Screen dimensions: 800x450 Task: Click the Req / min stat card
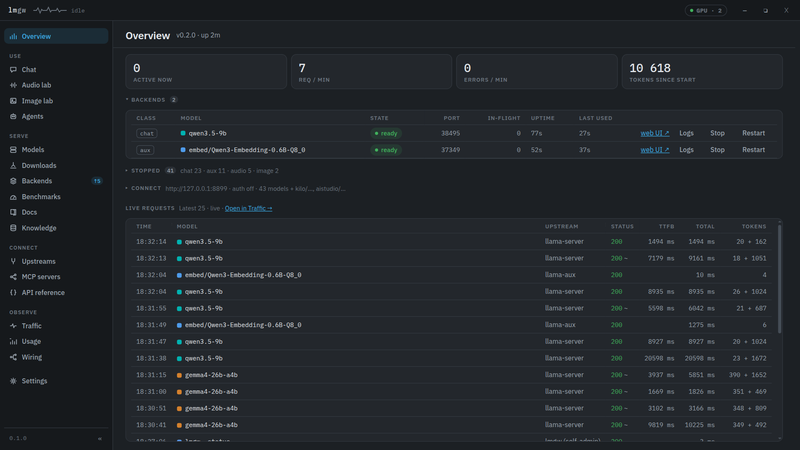pos(371,72)
